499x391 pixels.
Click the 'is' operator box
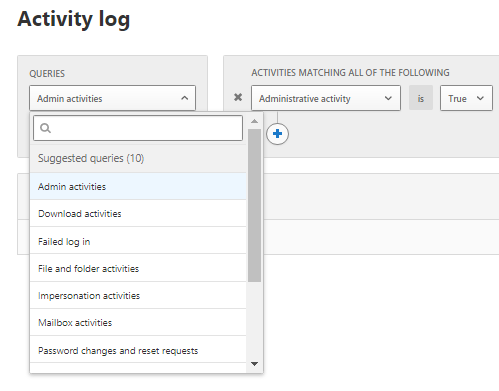[x=421, y=98]
